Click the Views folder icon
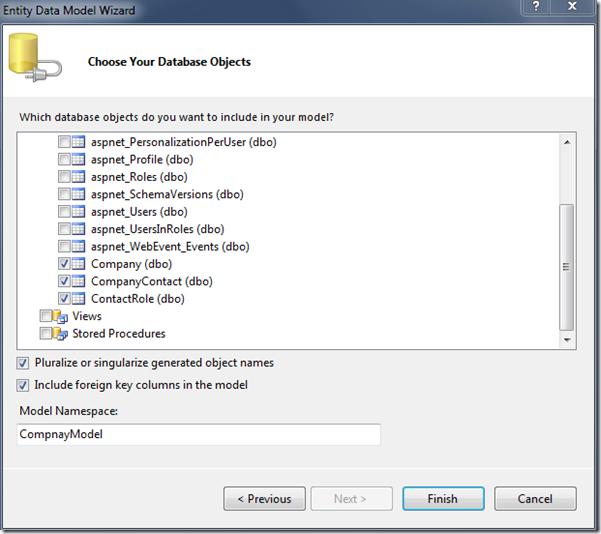This screenshot has width=601, height=534. (x=60, y=317)
